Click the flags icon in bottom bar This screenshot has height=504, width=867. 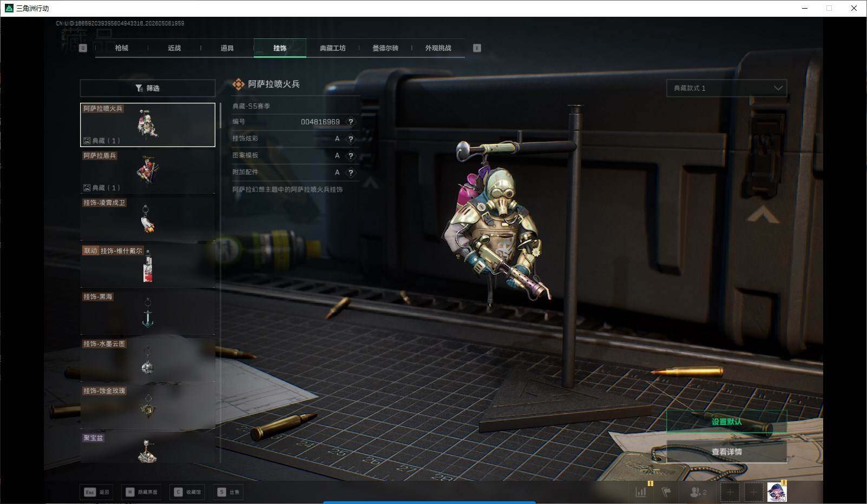coord(666,492)
